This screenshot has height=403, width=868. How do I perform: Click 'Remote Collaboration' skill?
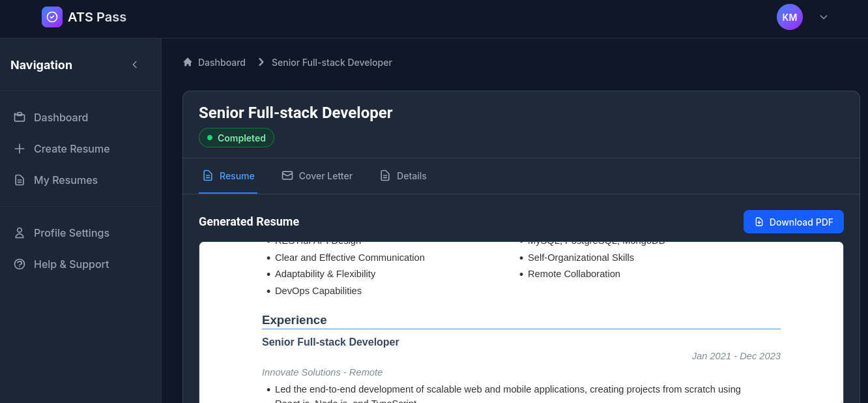[574, 274]
